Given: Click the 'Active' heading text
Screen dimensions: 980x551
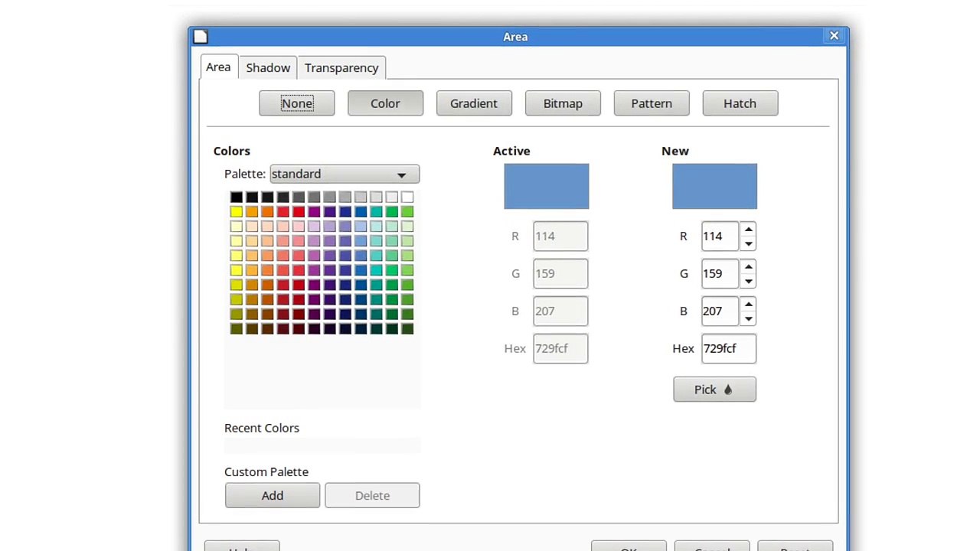Looking at the screenshot, I should 511,151.
